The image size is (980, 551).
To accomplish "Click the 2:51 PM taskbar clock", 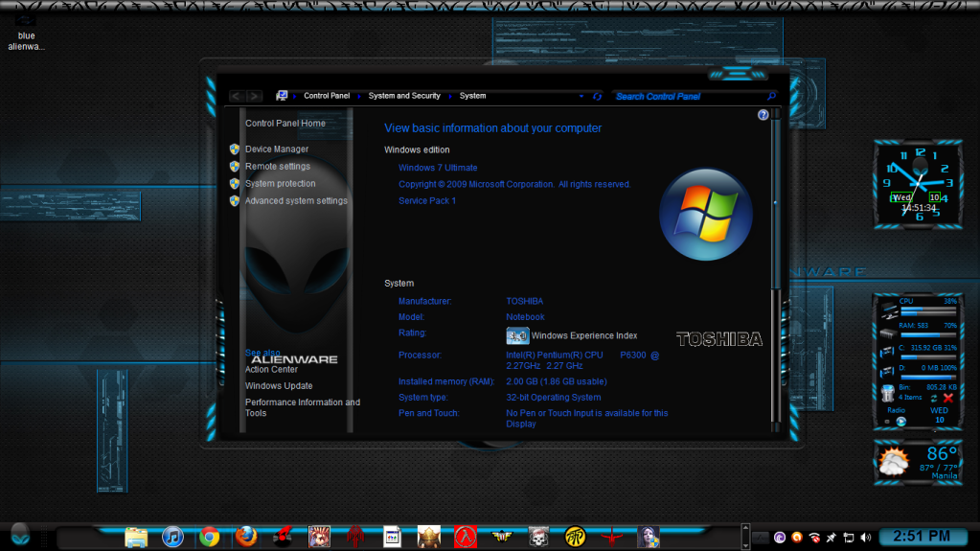I will [922, 537].
